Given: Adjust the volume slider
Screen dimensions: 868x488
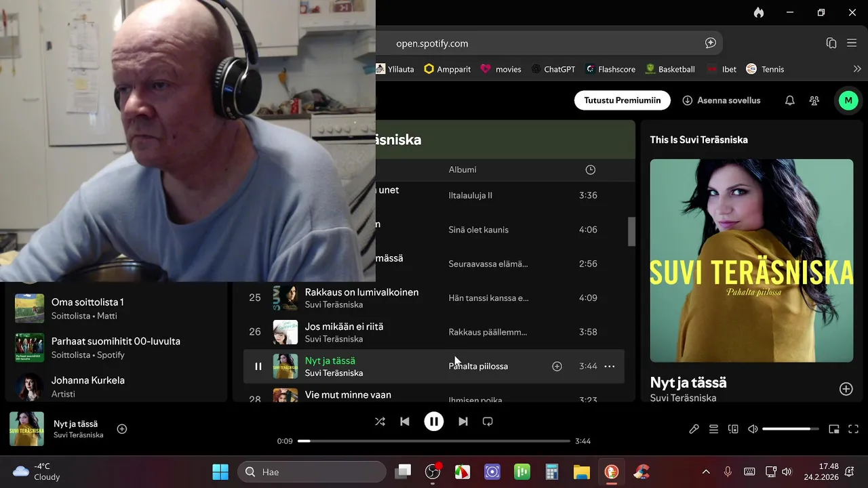Looking at the screenshot, I should pyautogui.click(x=791, y=429).
